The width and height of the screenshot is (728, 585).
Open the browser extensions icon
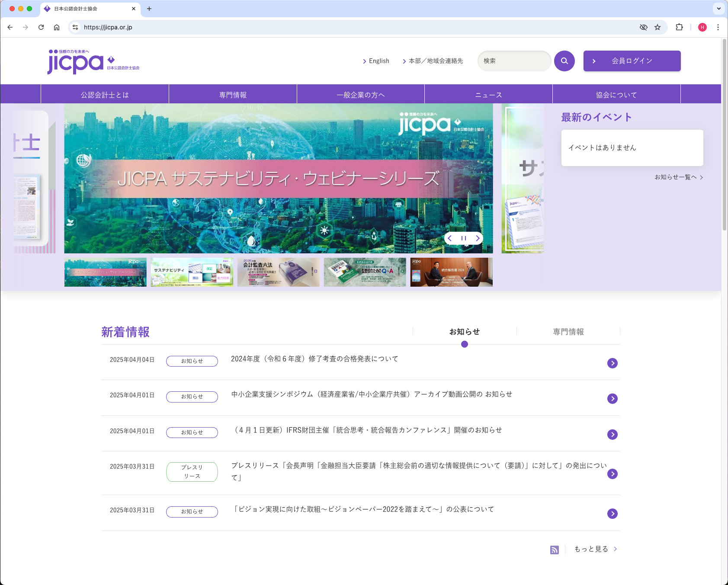(x=679, y=27)
